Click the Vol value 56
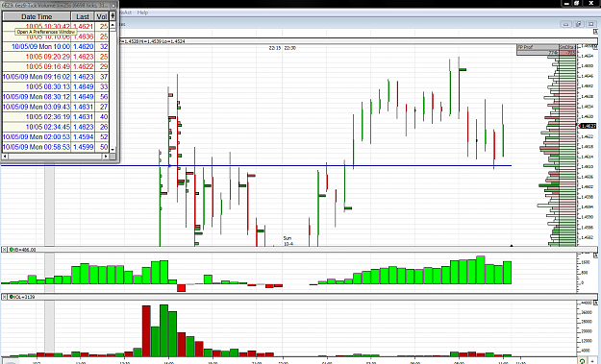This screenshot has height=364, width=601. coord(104,97)
